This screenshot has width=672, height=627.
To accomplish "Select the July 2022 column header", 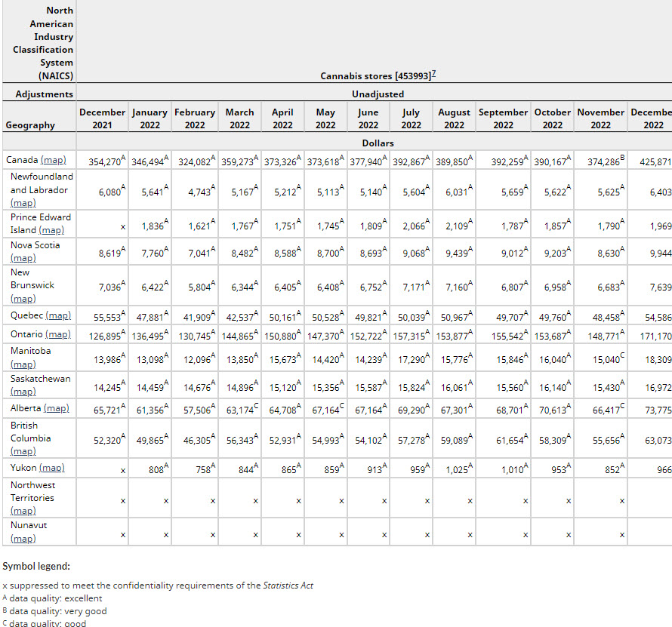I will click(x=411, y=118).
